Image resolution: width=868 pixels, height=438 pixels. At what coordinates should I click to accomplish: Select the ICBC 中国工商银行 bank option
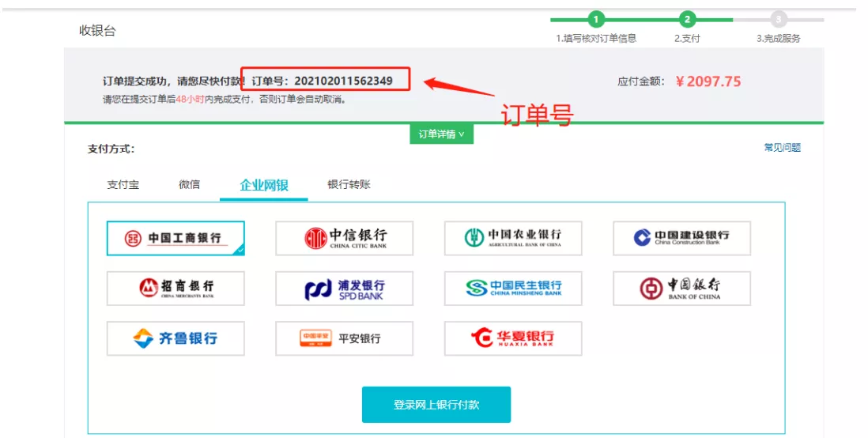tap(175, 238)
